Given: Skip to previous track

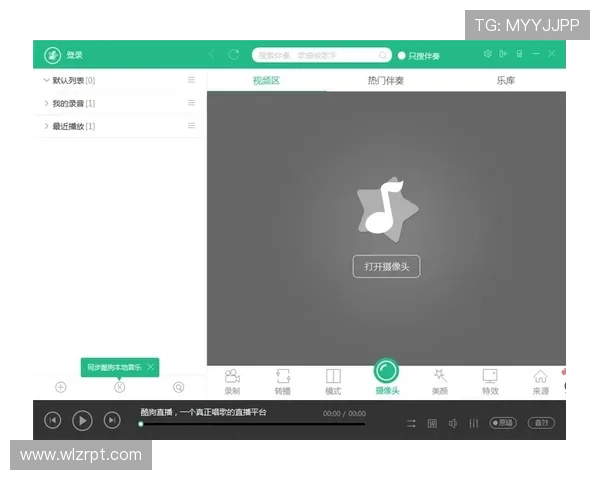Looking at the screenshot, I should click(x=53, y=421).
